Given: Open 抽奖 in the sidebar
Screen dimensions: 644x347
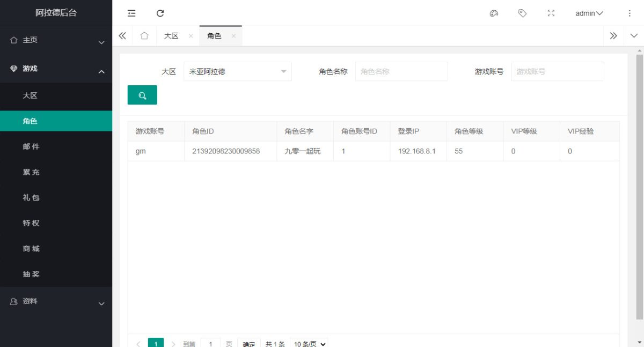Looking at the screenshot, I should [x=56, y=274].
